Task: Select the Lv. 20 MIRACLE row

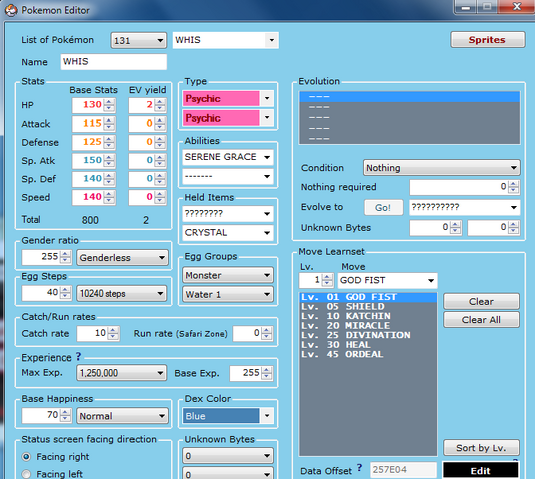Action: 368,326
